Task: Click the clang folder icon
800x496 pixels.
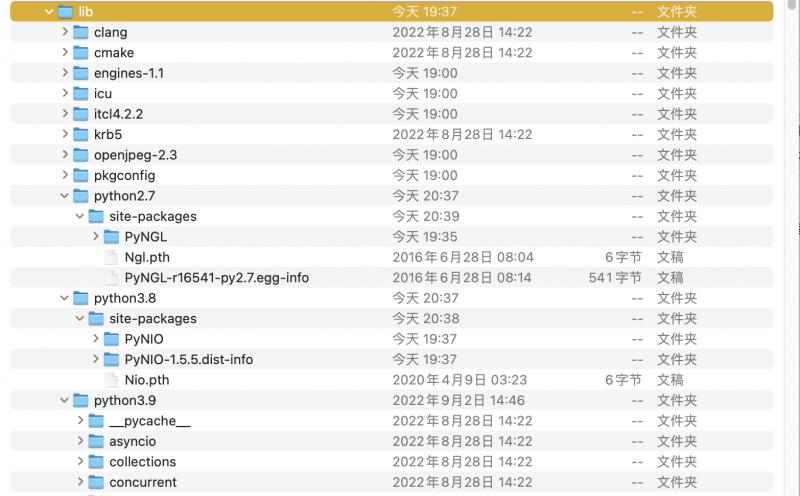Action: click(x=81, y=32)
